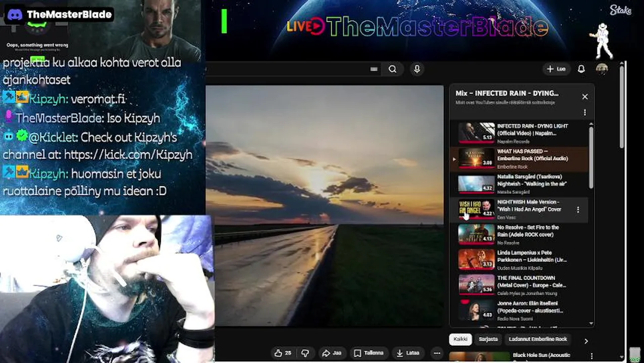
Task: Play INFECTED RAIN - DYING LIGHT thumbnail
Action: click(x=476, y=133)
